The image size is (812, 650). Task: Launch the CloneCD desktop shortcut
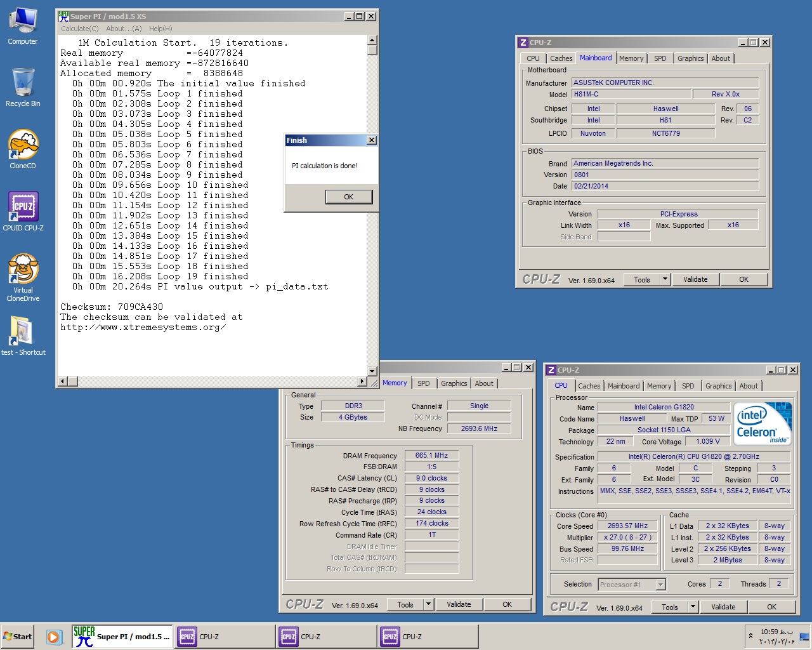pos(23,149)
